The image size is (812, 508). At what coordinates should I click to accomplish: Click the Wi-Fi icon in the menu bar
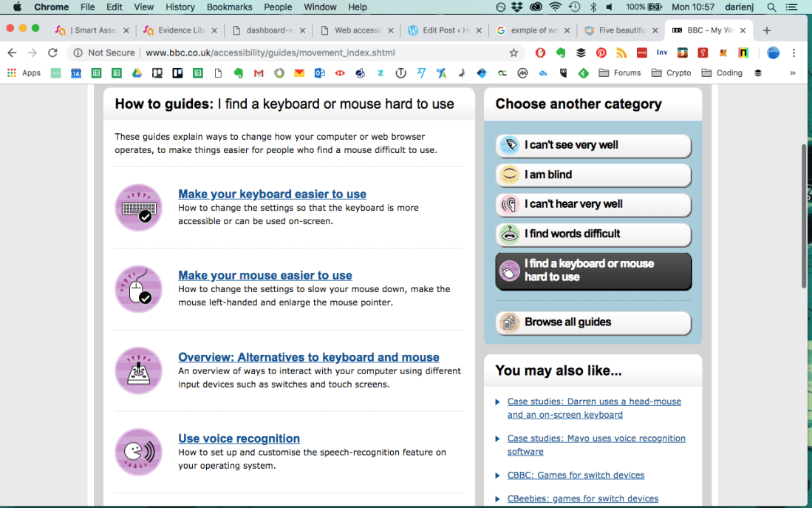[x=555, y=7]
